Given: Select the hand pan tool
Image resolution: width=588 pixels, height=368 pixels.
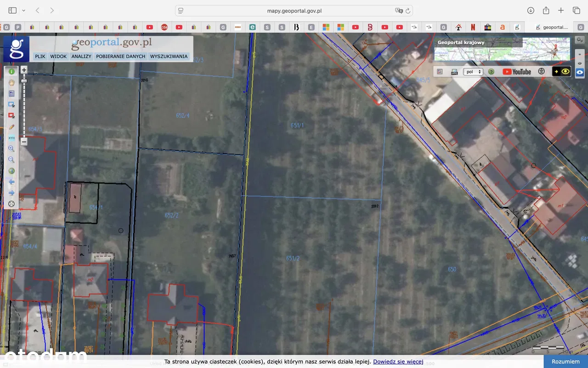Looking at the screenshot, I should [11, 82].
